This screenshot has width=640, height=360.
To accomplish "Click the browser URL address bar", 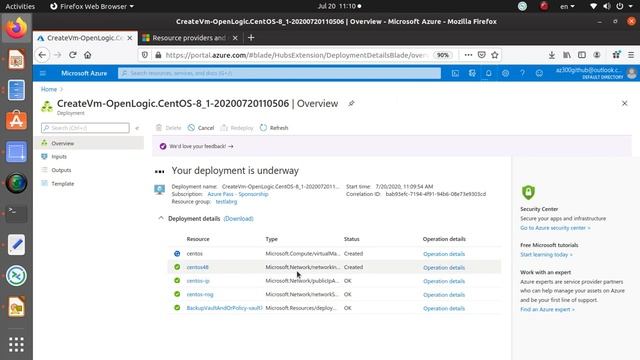I will point(296,55).
